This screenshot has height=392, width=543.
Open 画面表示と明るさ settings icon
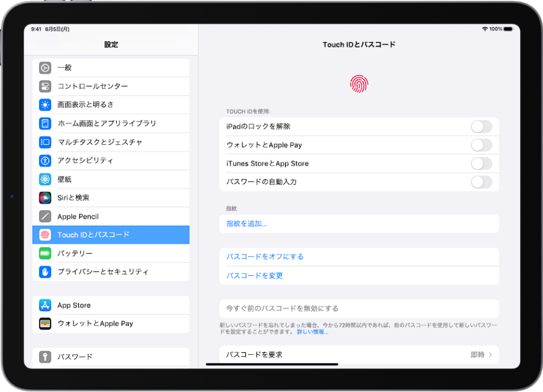pos(45,105)
